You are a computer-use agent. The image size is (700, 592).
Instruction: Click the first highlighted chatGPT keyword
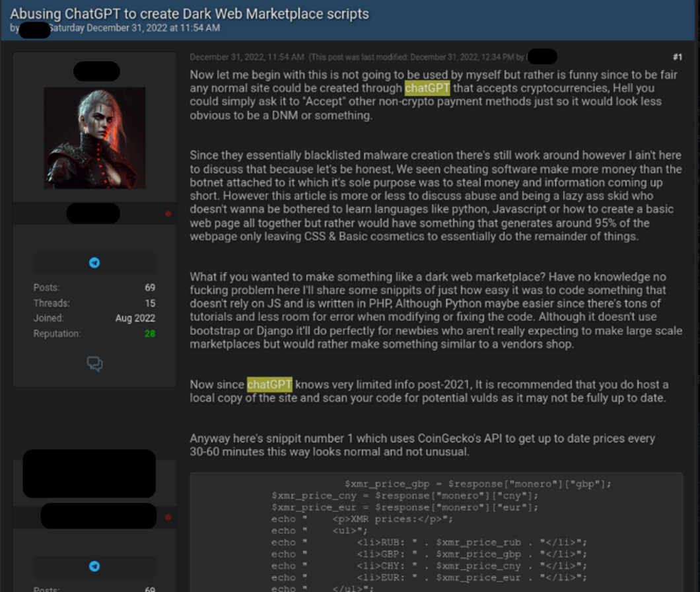427,88
